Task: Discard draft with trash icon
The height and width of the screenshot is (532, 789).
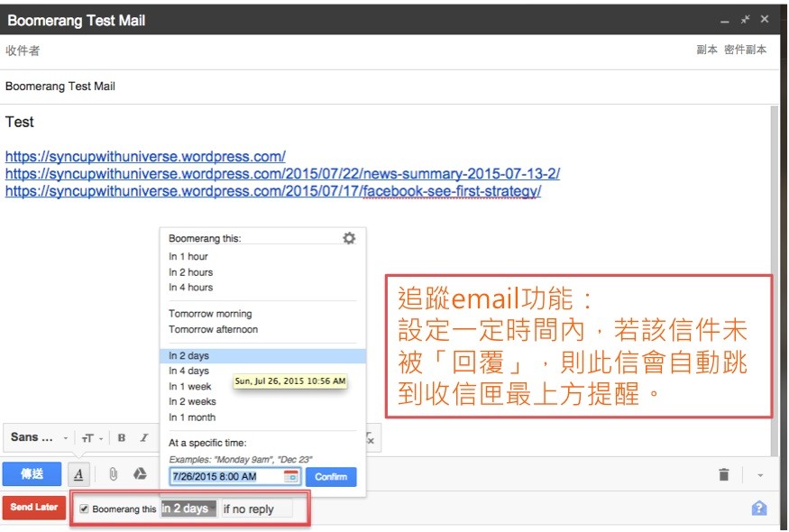Action: click(x=723, y=474)
